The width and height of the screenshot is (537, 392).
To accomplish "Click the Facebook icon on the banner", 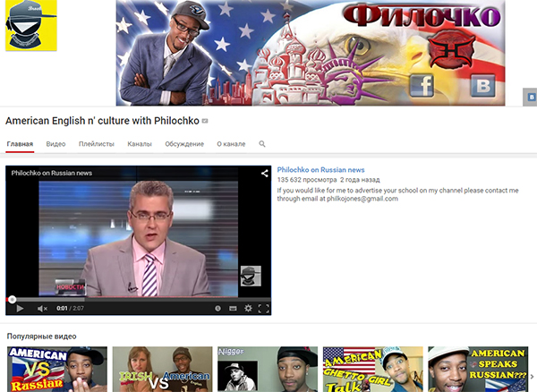I will (x=422, y=86).
